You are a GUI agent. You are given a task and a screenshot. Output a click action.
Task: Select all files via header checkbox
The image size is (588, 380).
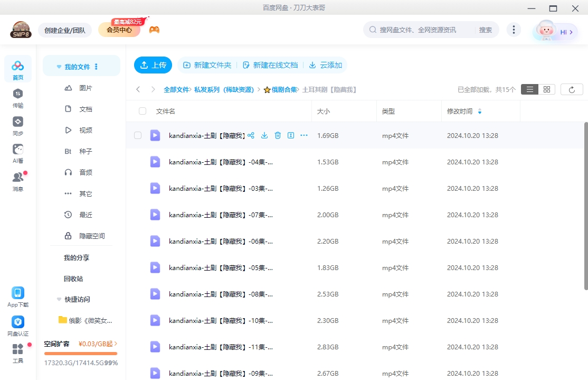[x=141, y=111]
